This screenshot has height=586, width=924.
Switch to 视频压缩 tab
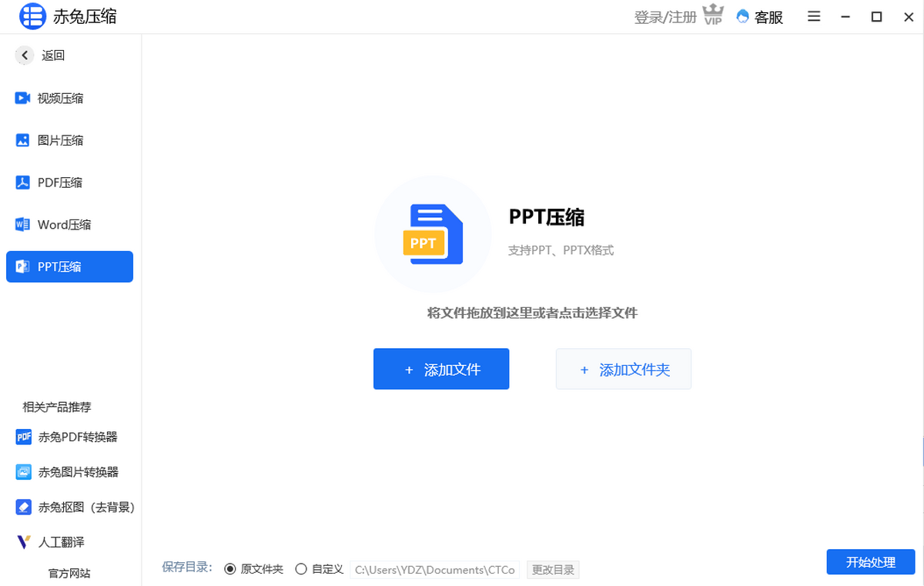point(60,99)
